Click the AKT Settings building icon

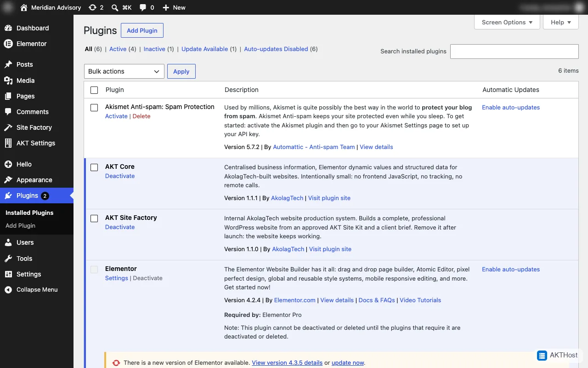[8, 143]
